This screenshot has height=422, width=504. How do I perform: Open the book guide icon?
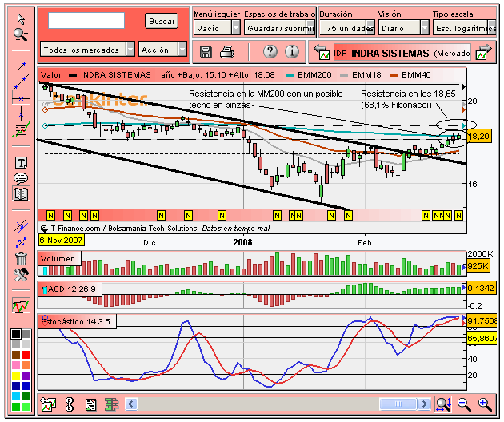tap(21, 193)
